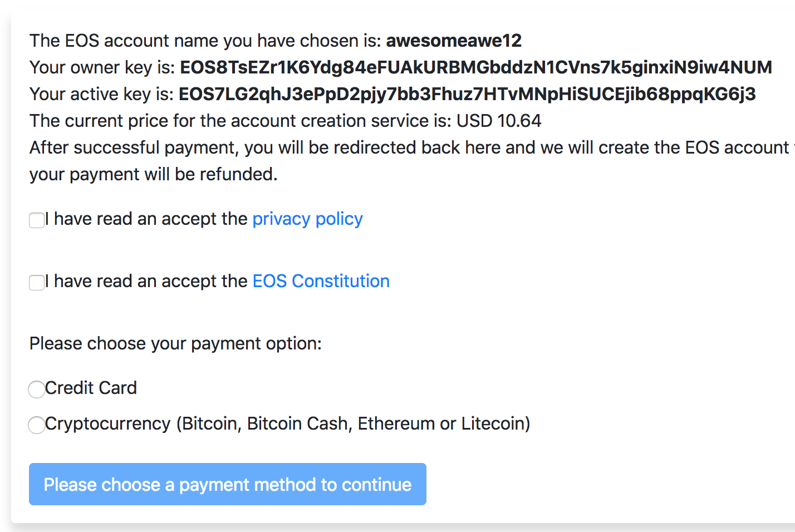795x532 pixels.
Task: Check the privacy policy acceptance checkbox
Action: [37, 220]
